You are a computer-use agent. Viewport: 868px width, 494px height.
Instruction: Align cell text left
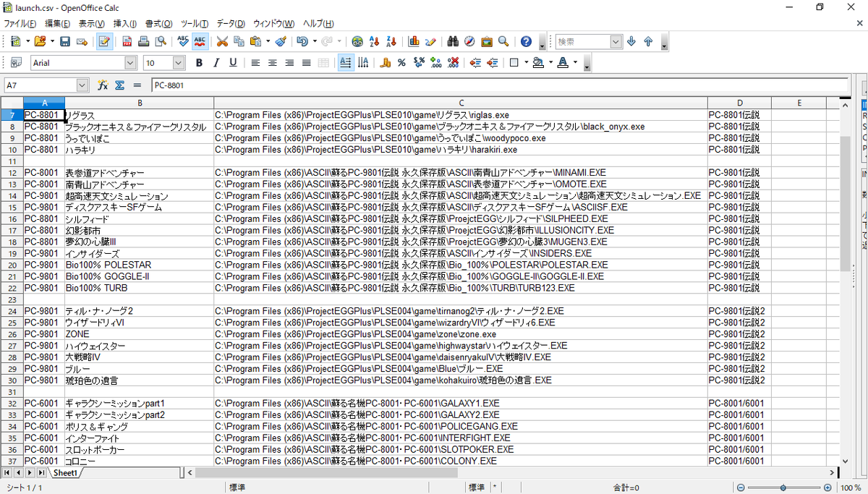(x=255, y=63)
